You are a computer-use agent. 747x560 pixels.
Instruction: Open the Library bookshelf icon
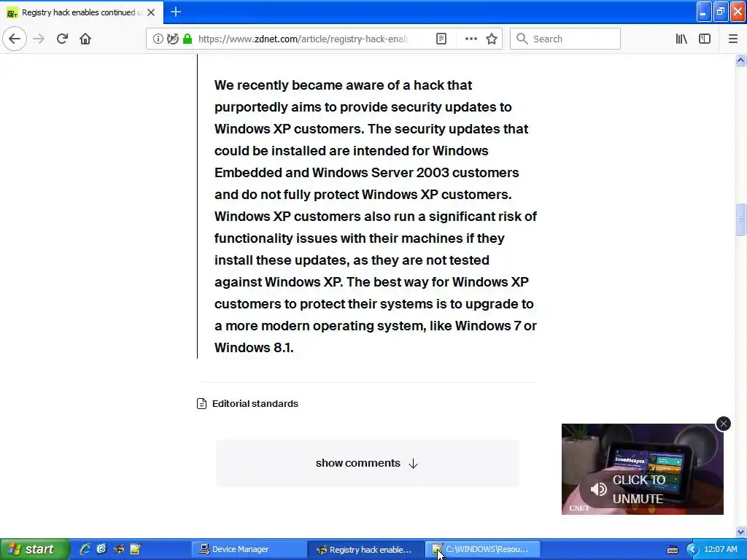point(681,39)
